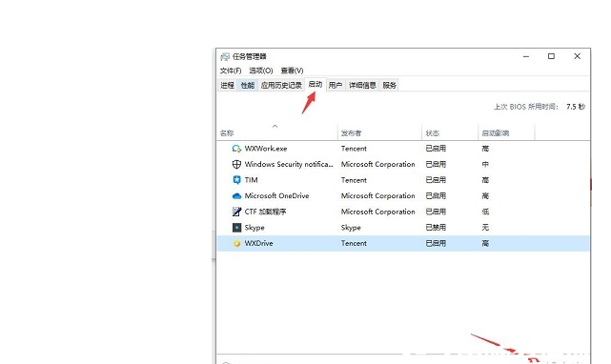Click 中 impact in Windows Security row
The image size is (611, 364).
point(485,165)
